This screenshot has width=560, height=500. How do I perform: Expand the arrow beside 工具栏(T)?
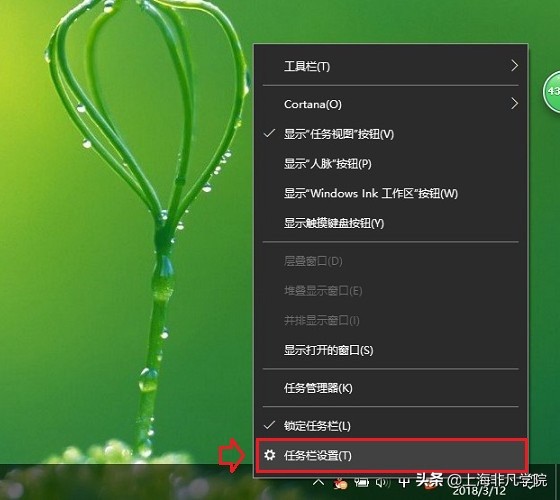pyautogui.click(x=514, y=66)
